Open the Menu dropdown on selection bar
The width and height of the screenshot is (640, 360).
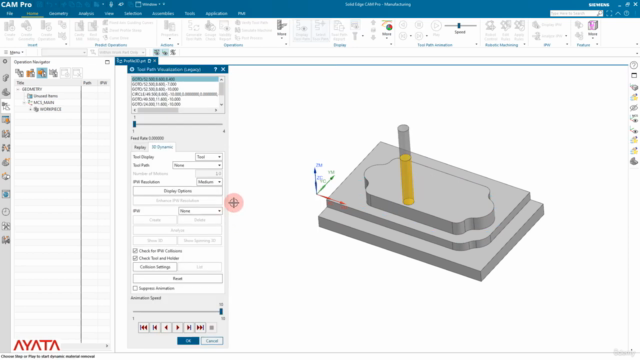click(14, 52)
